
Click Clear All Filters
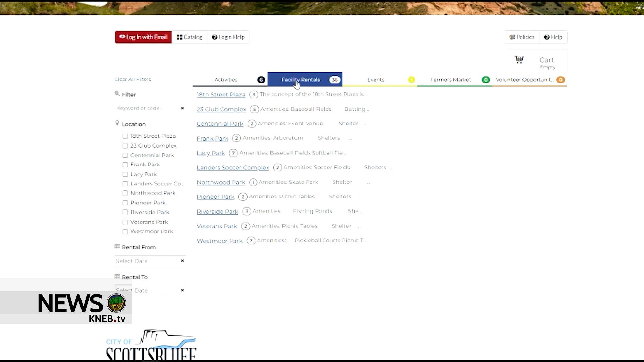click(x=132, y=79)
